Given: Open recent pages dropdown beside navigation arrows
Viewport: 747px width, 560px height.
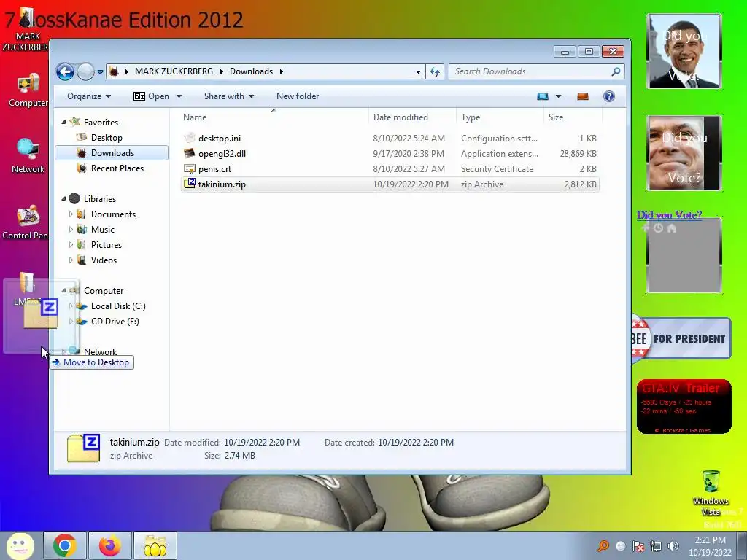Looking at the screenshot, I should [x=100, y=72].
